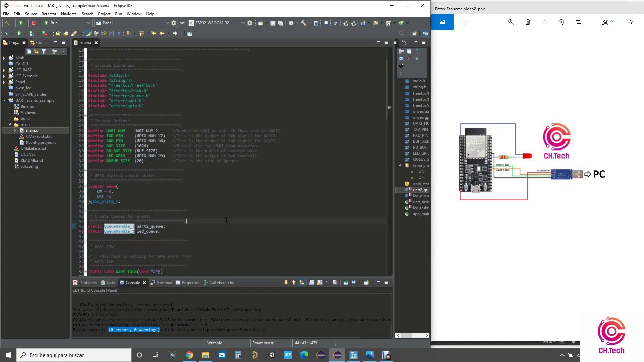
Task: Collapse the UART_events_example project
Action: [4, 100]
